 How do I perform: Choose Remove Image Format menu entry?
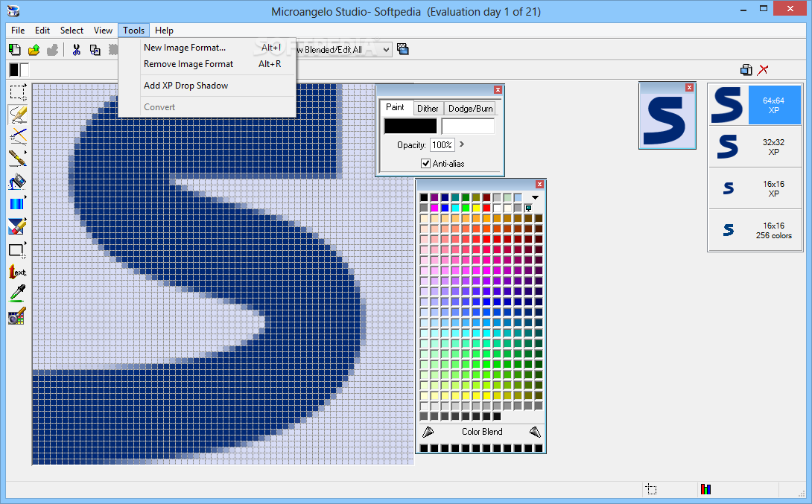207,64
